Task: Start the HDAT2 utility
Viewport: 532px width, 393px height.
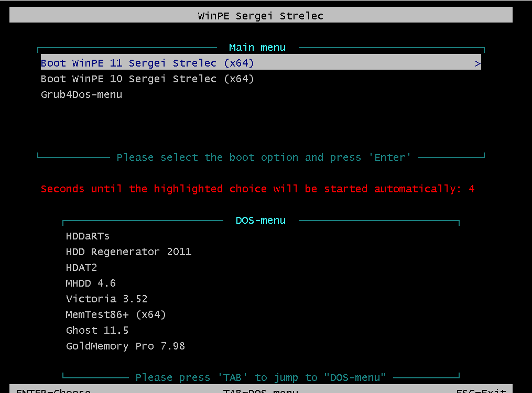Action: 81,268
